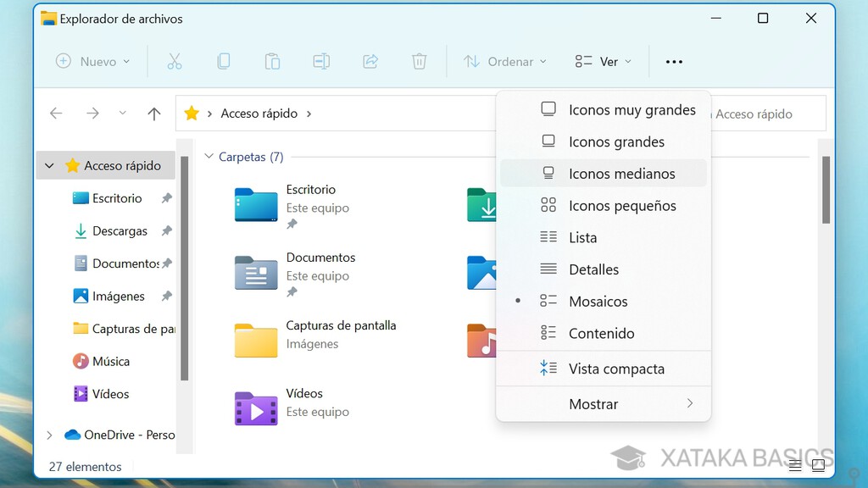Screen dimensions: 868x488
Task: Unpin Escritorio from Acceso rápido
Action: point(167,197)
